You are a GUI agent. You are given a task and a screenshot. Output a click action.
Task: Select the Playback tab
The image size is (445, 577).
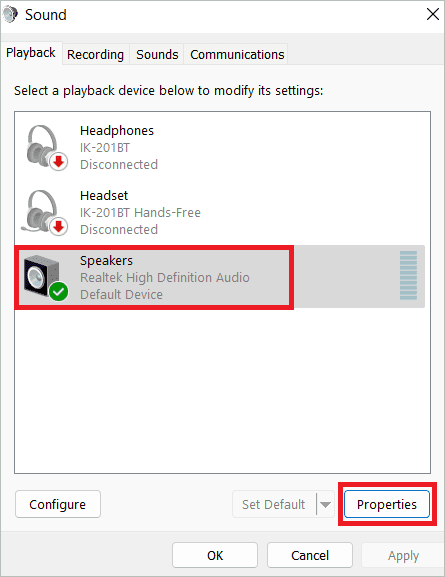tap(31, 53)
